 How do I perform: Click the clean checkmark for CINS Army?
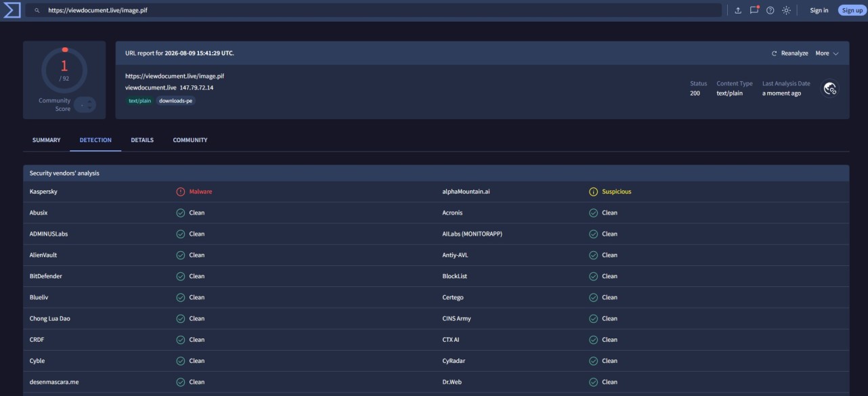point(593,318)
